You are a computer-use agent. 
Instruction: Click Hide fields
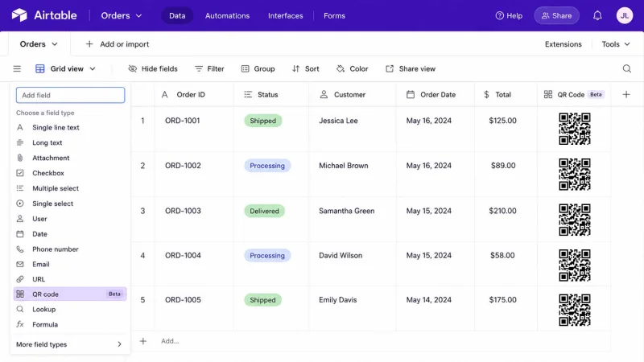click(x=153, y=69)
